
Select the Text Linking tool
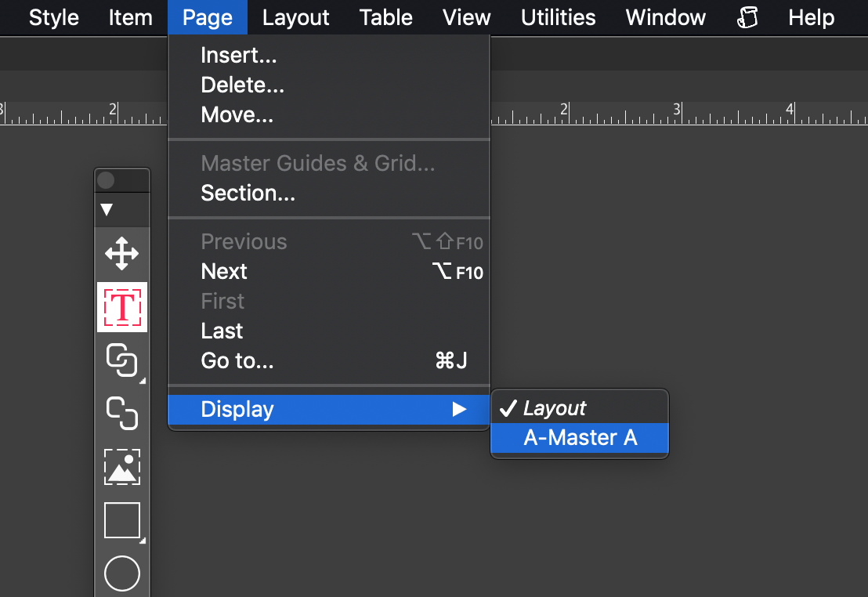121,360
